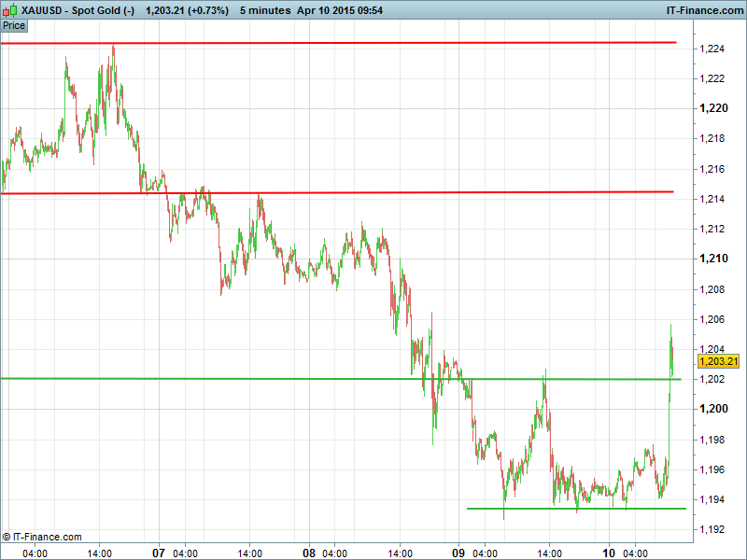Click the © IT-Finance.com copyright text

coord(42,537)
